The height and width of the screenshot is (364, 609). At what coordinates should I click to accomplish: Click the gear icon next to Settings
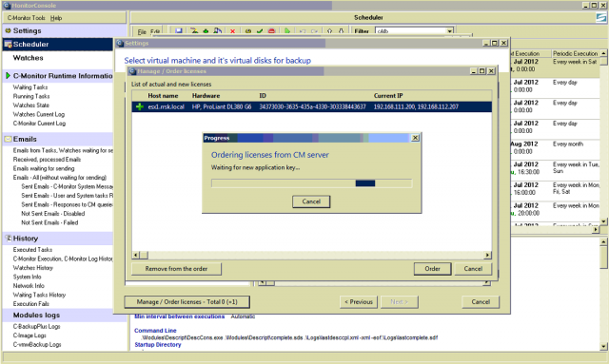pyautogui.click(x=8, y=30)
